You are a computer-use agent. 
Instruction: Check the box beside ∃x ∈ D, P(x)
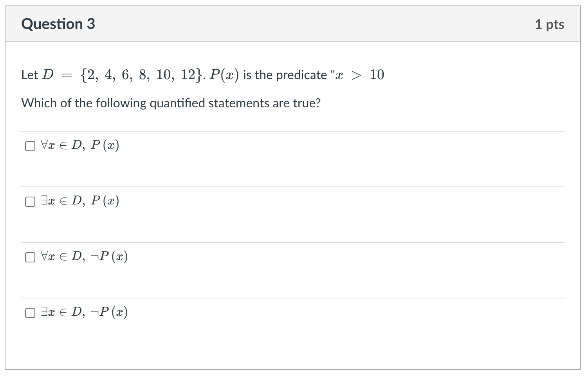point(30,202)
